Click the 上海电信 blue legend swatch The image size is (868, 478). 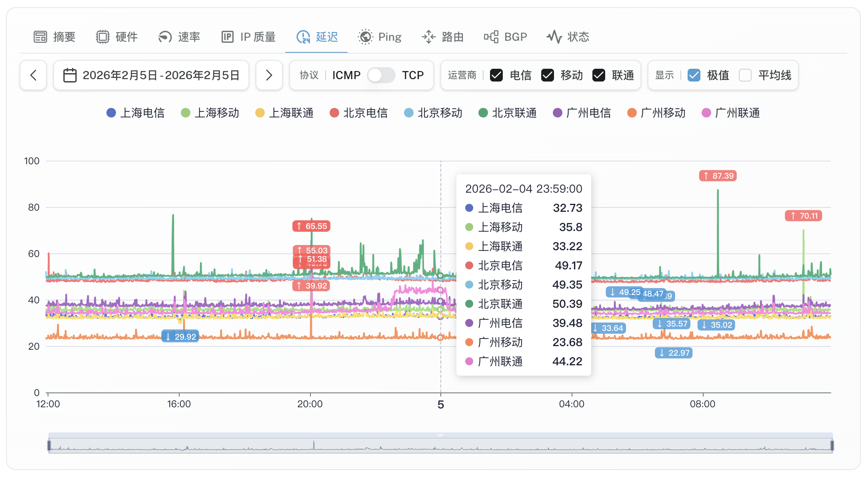pyautogui.click(x=111, y=113)
